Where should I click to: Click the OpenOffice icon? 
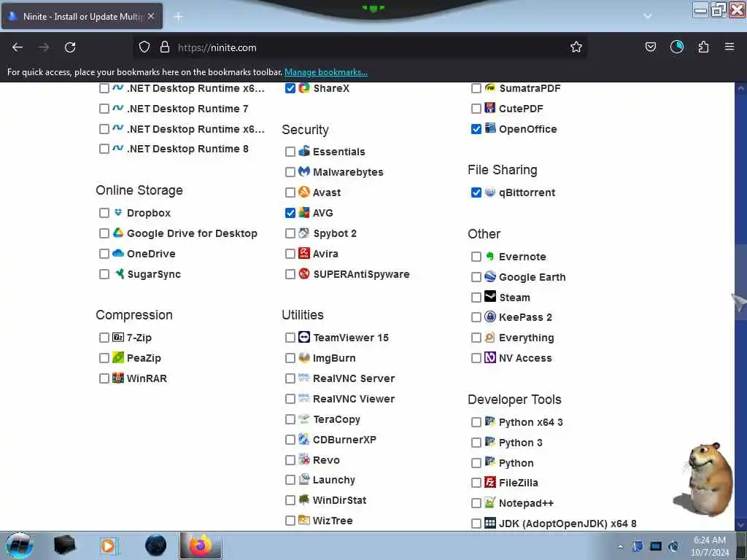pyautogui.click(x=490, y=128)
